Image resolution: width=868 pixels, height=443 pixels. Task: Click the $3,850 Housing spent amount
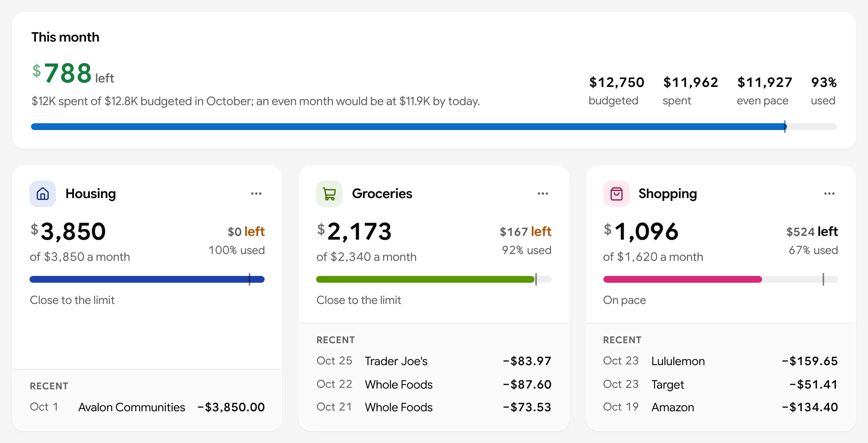[x=68, y=231]
